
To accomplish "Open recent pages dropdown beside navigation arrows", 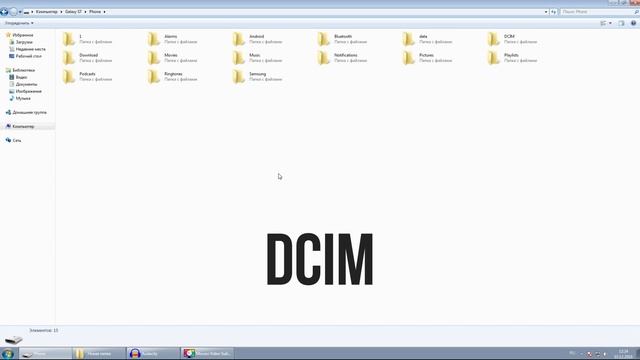I will click(20, 12).
